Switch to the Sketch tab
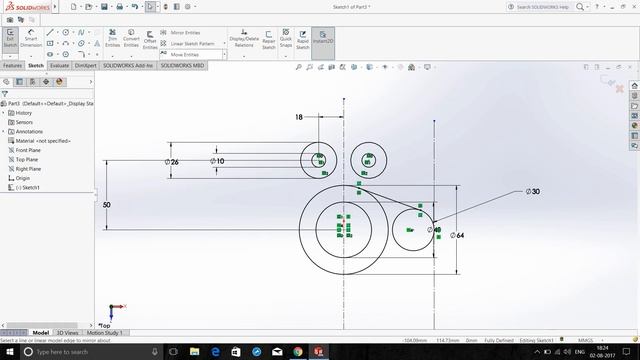640x360 pixels. click(x=36, y=65)
